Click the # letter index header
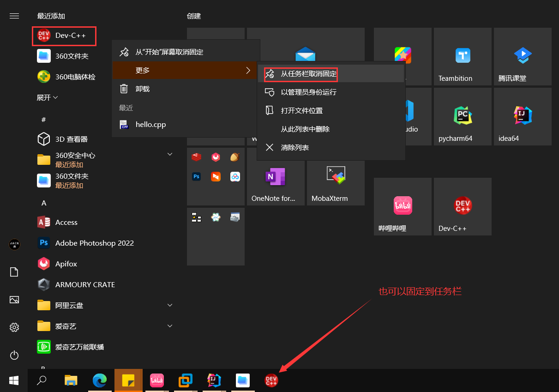The height and width of the screenshot is (392, 559). [44, 120]
